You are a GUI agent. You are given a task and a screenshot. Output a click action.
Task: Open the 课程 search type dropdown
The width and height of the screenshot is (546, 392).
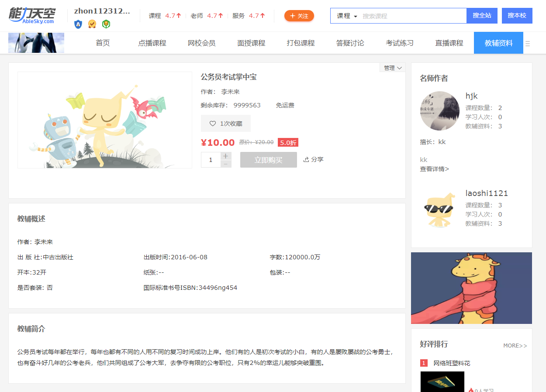point(347,16)
